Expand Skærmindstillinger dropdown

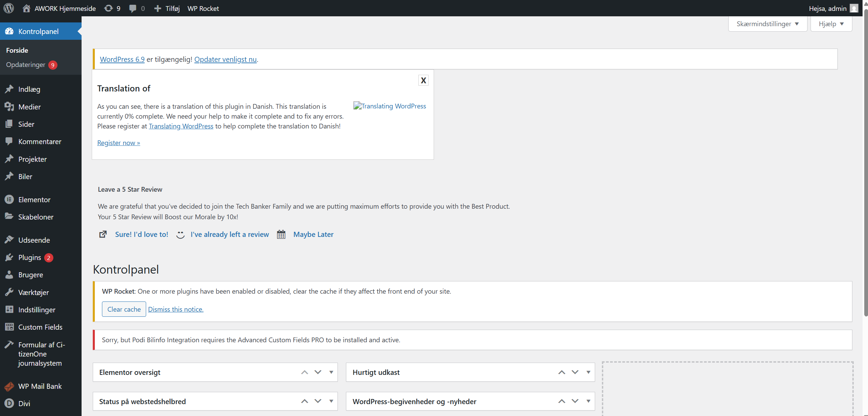(x=767, y=24)
